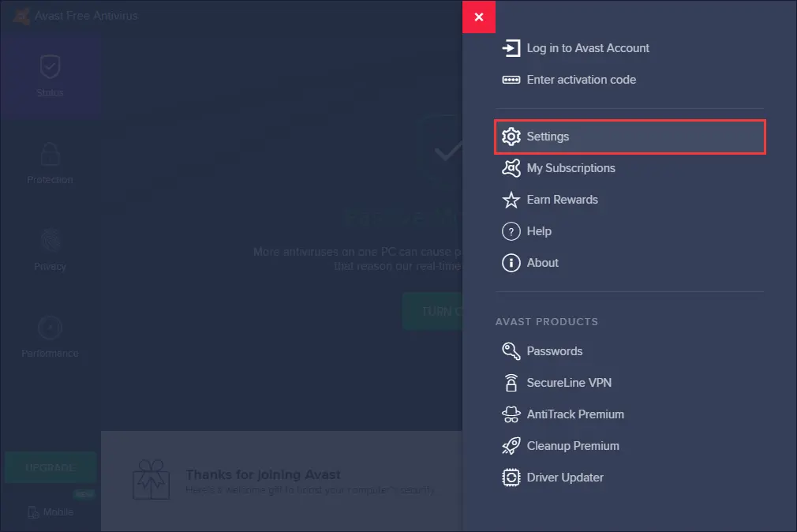Click the AntiTrack Premium spy icon
This screenshot has width=797, height=532.
click(511, 414)
